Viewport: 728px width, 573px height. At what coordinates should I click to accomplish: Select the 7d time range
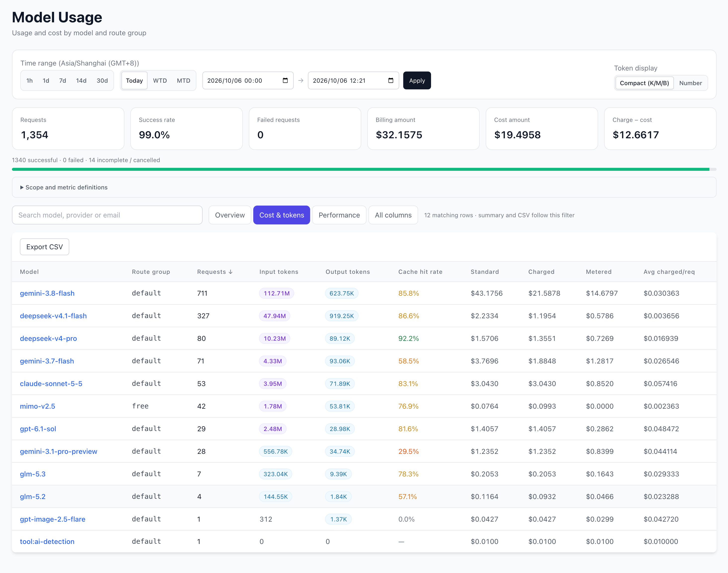62,80
